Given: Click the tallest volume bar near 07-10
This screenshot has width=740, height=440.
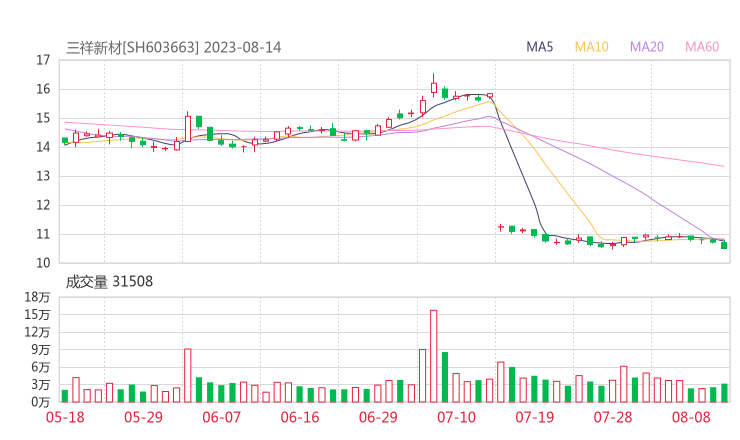Looking at the screenshot, I should pyautogui.click(x=434, y=356).
